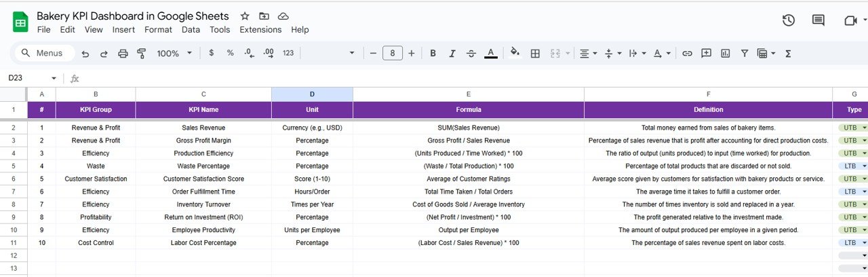
Task: Undo the last action
Action: click(x=85, y=53)
